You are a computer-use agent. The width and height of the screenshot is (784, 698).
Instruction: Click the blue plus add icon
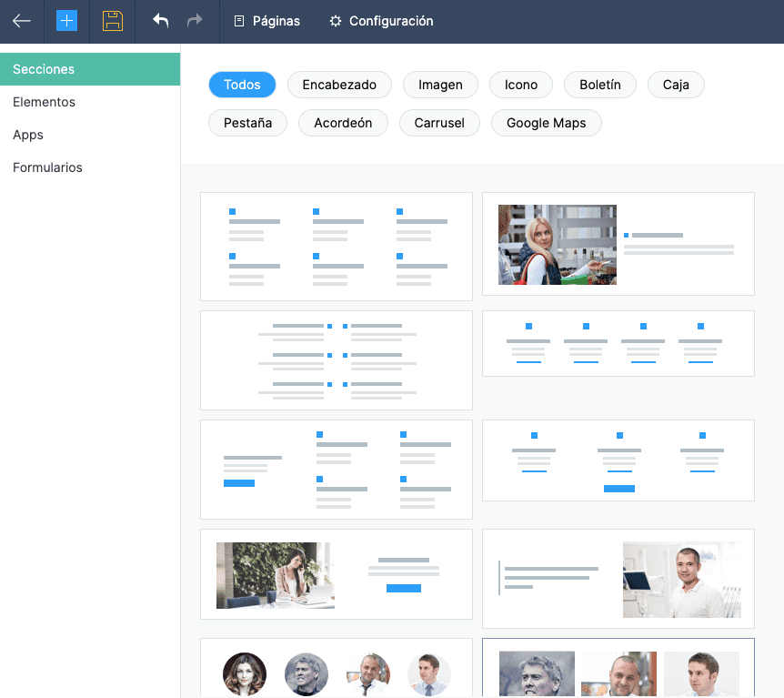[x=66, y=21]
